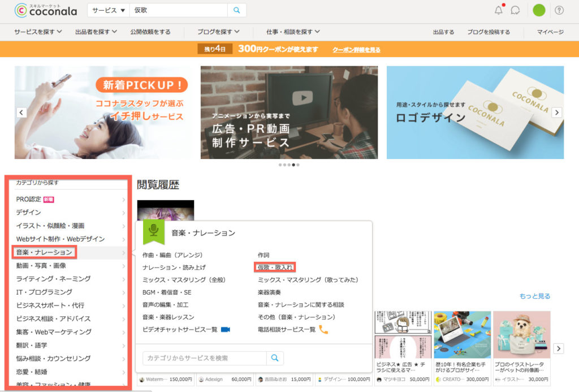Click the もっと見る link

(534, 296)
